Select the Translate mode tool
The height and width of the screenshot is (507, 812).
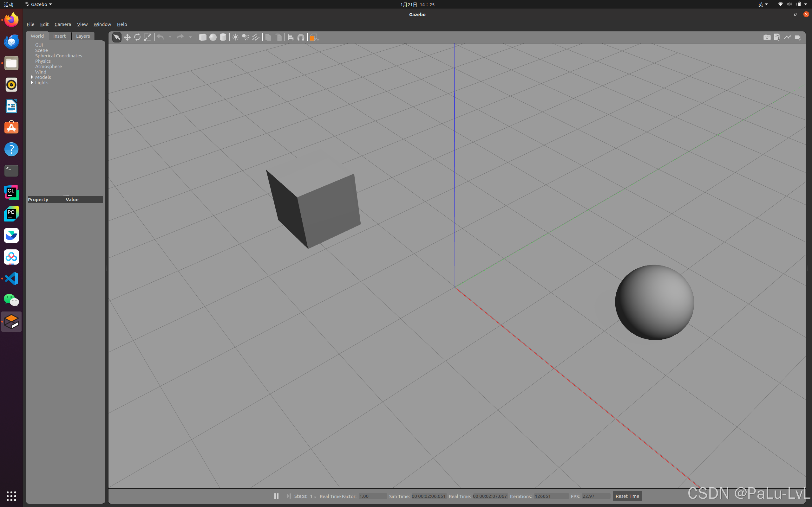(127, 37)
